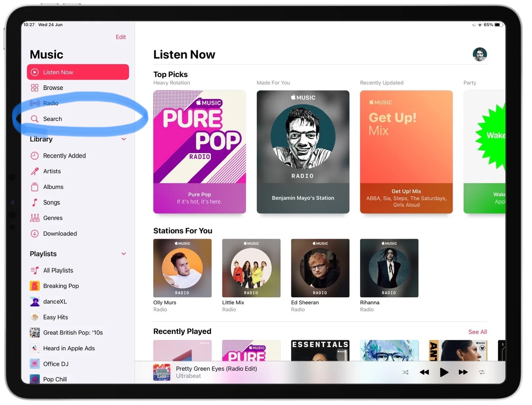Open Benjamin Mayo's Station card
This screenshot has width=532, height=405.
[x=303, y=152]
